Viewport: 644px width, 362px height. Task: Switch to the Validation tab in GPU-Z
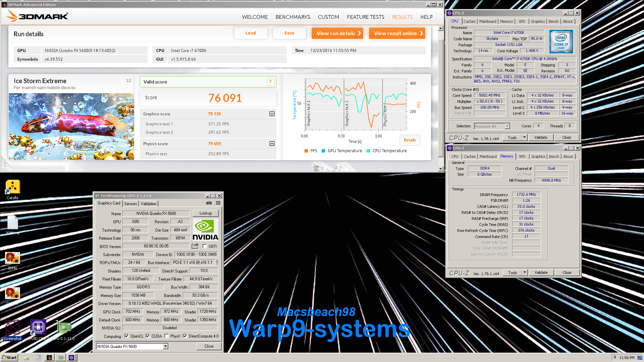(x=149, y=203)
